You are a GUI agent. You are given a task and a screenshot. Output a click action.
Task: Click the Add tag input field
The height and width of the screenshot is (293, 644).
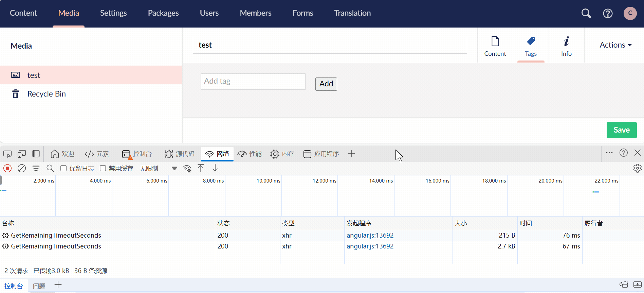[x=253, y=81]
